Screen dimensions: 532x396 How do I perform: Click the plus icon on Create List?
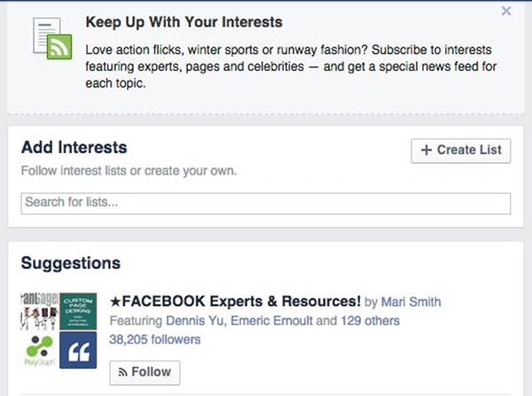[x=426, y=151]
